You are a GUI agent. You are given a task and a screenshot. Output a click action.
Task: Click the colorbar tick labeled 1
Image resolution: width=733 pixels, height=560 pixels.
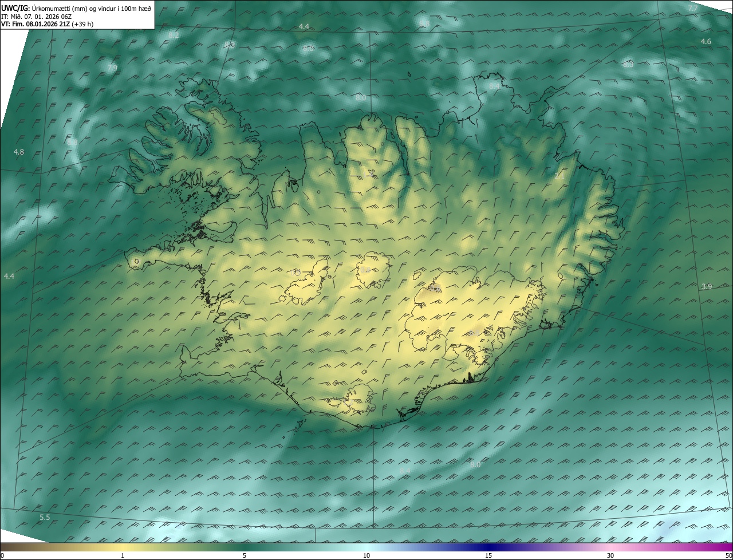point(123,555)
